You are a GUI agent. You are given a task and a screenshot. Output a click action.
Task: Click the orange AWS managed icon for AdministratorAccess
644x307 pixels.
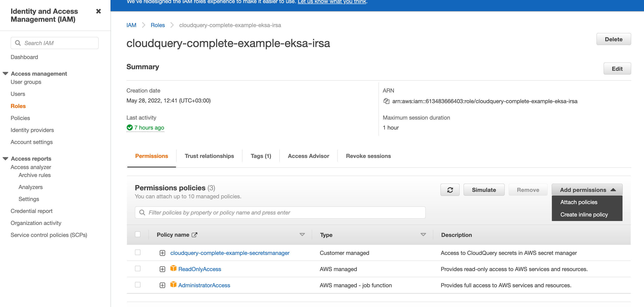point(173,285)
